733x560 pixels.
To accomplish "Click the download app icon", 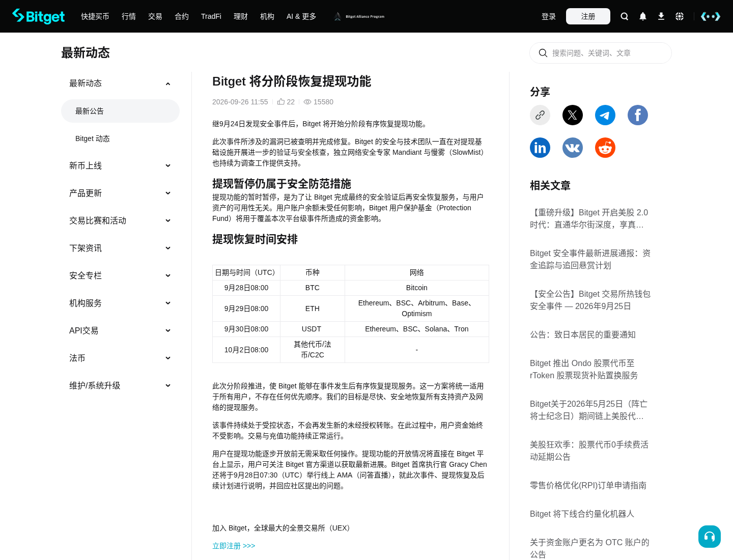I will 661,16.
